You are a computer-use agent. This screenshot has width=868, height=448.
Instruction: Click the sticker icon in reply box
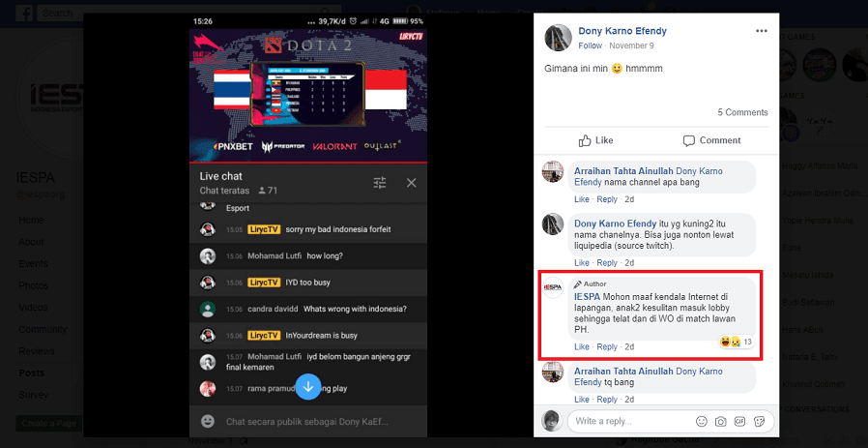759,421
